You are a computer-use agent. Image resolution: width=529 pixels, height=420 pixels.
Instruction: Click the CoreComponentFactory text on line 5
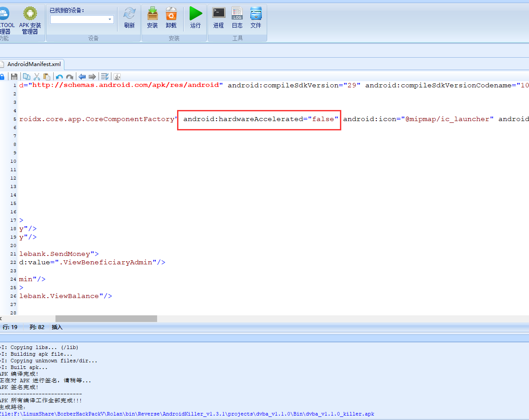click(130, 119)
